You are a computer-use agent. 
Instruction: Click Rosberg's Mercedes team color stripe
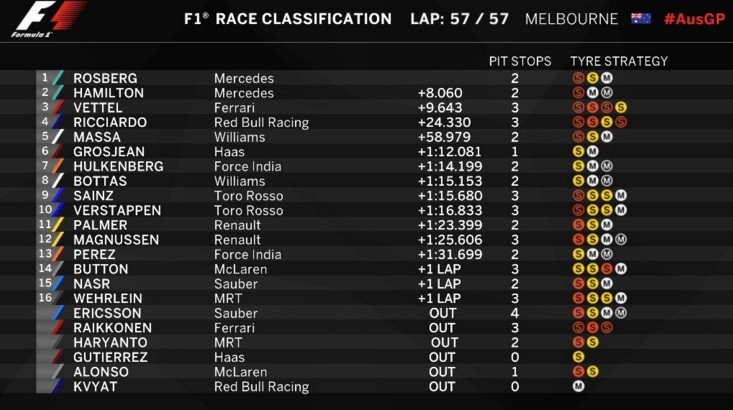58,78
